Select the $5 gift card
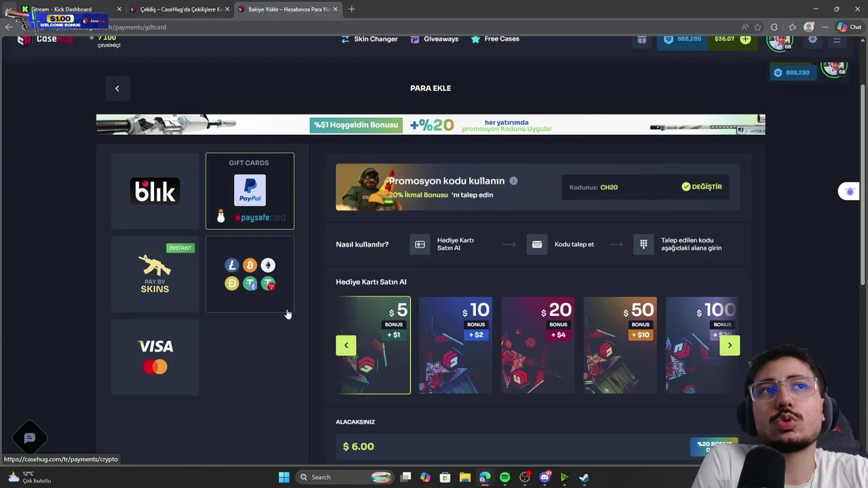 point(373,345)
